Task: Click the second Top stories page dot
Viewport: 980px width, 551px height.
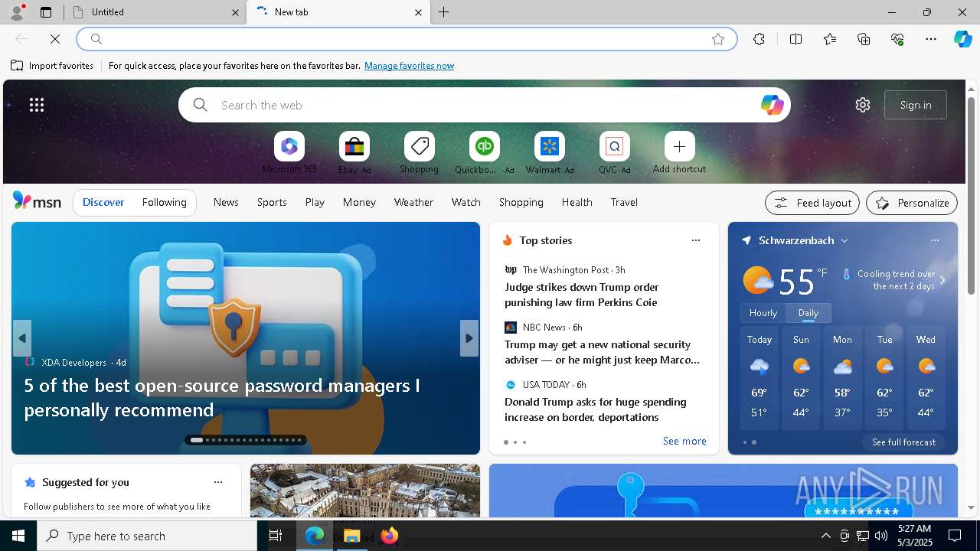Action: [515, 442]
